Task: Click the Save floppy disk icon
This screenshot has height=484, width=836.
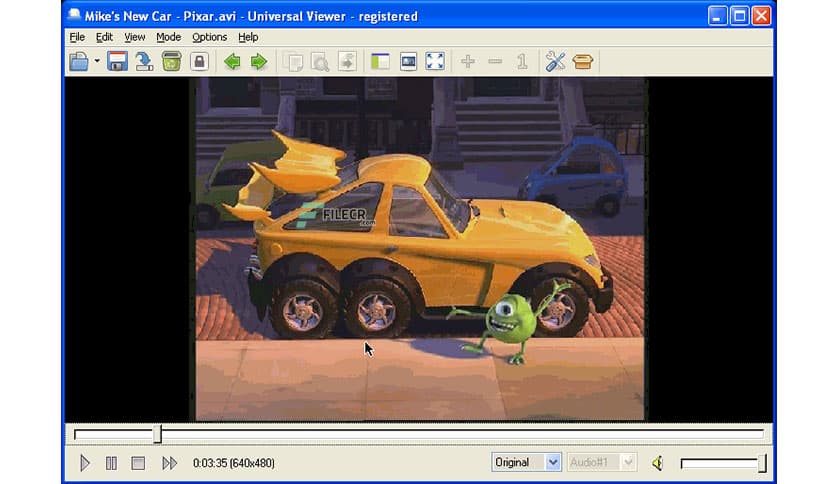Action: pyautogui.click(x=117, y=61)
